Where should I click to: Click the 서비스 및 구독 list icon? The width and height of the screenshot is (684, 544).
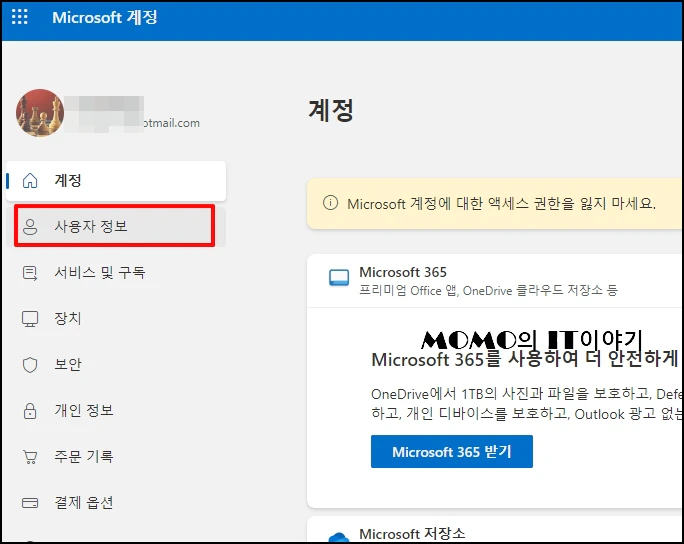30,273
